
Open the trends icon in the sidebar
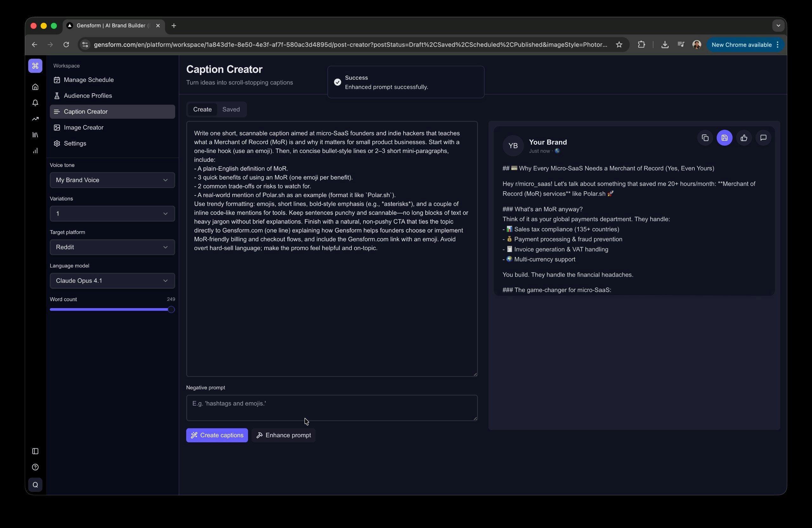35,118
